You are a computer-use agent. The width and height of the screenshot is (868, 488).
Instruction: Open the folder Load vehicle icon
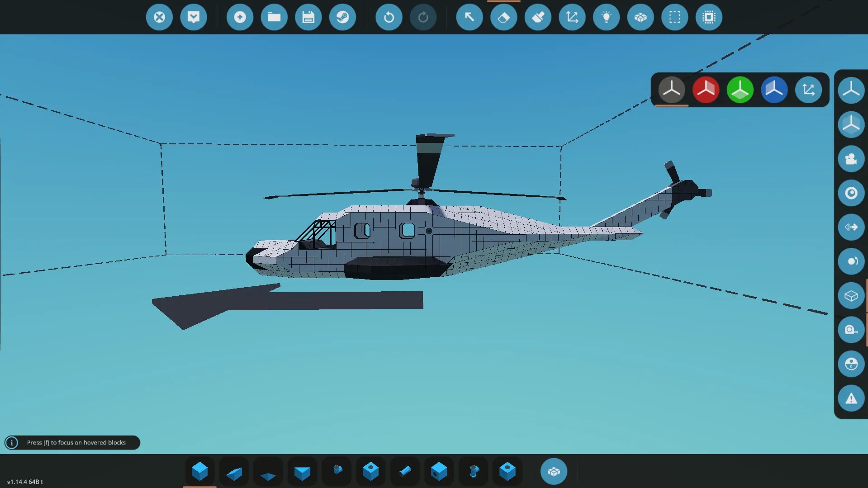(x=274, y=17)
